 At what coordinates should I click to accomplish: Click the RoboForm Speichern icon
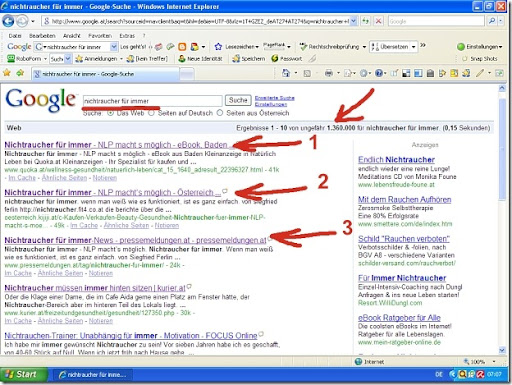(x=236, y=59)
